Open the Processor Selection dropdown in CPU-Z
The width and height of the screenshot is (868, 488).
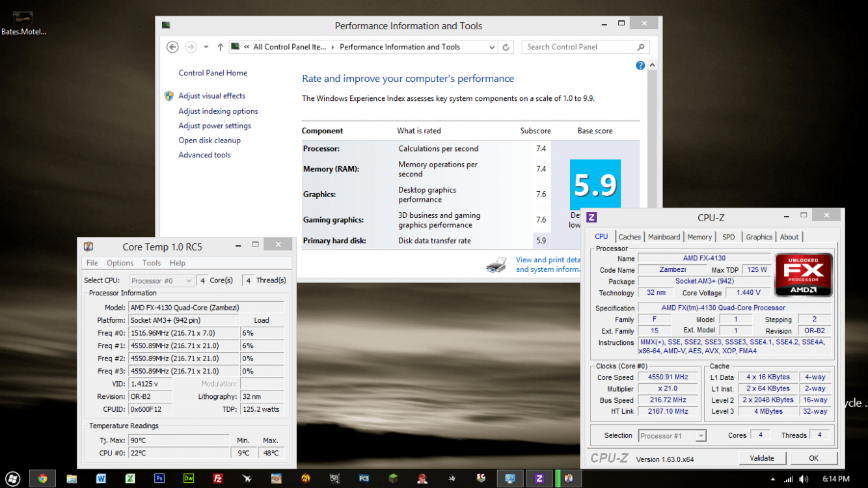(x=672, y=436)
